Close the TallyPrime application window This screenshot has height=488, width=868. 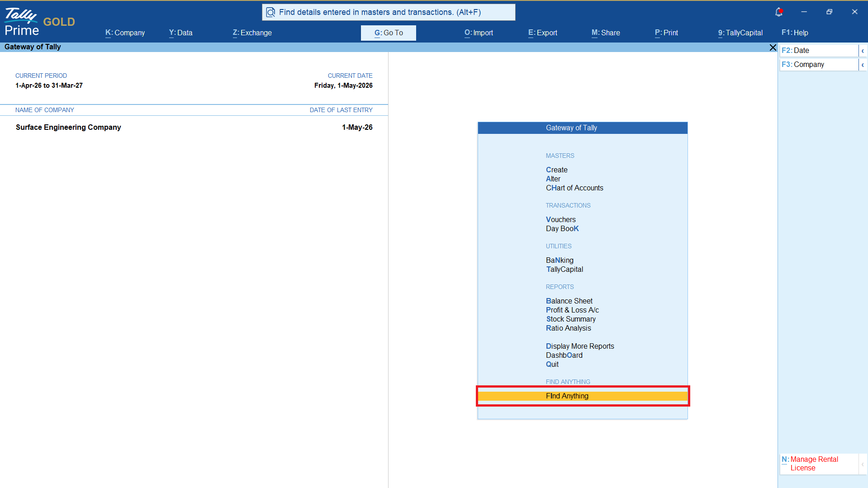pyautogui.click(x=854, y=12)
